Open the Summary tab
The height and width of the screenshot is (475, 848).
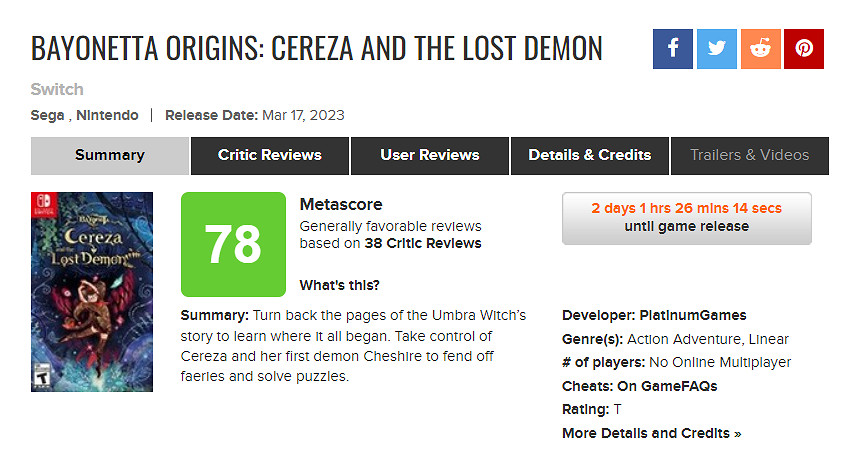pyautogui.click(x=110, y=155)
